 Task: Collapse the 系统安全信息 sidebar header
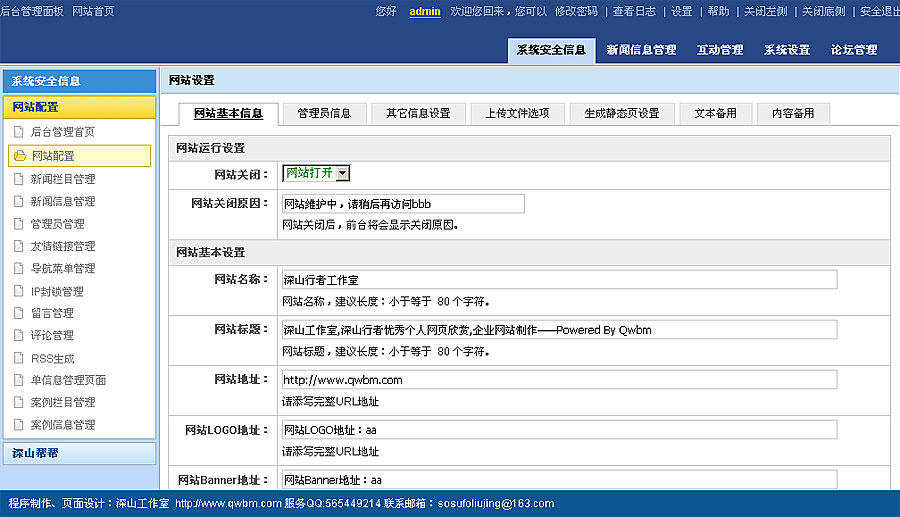(x=78, y=81)
